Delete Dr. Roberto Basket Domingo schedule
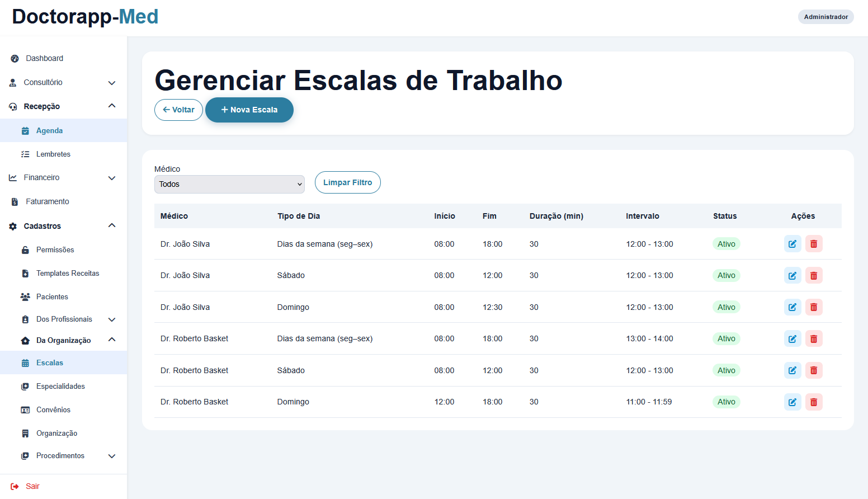 click(814, 402)
